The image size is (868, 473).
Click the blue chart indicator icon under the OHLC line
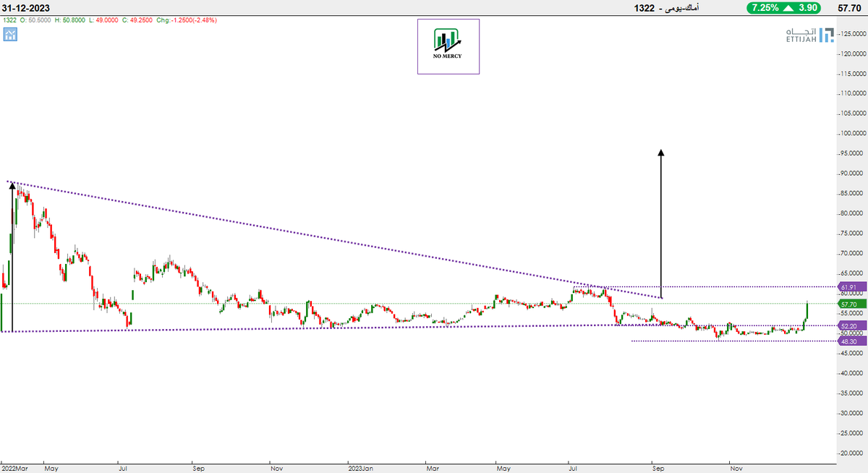click(x=10, y=34)
